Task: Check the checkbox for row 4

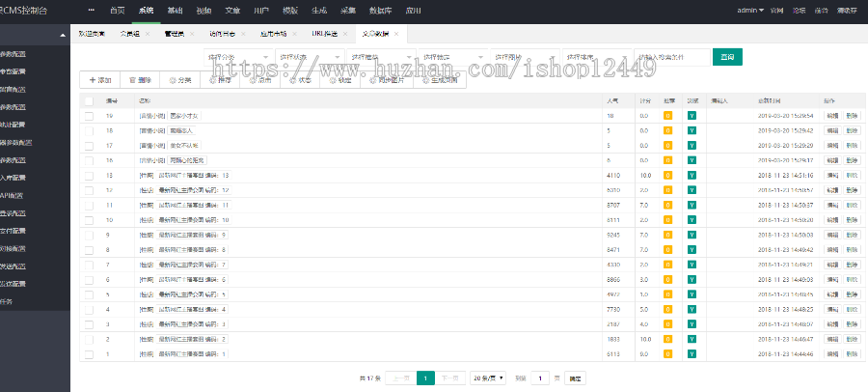Action: [x=89, y=309]
